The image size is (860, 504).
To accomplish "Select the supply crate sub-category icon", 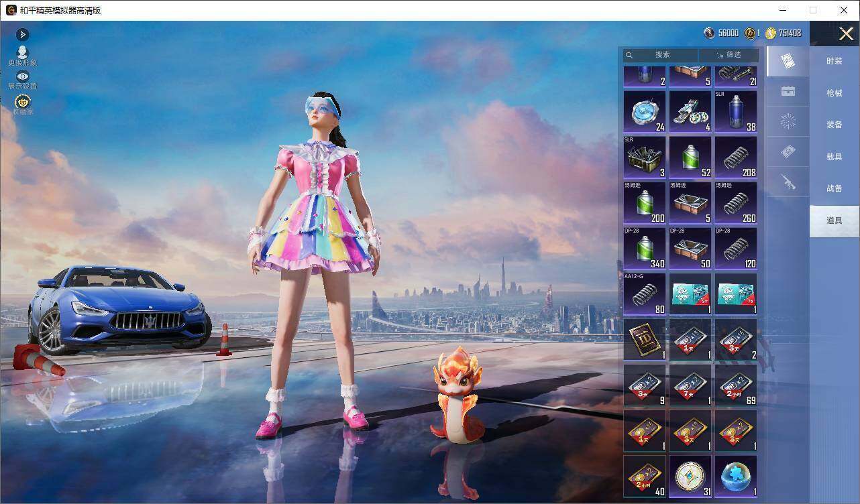I will click(x=788, y=92).
